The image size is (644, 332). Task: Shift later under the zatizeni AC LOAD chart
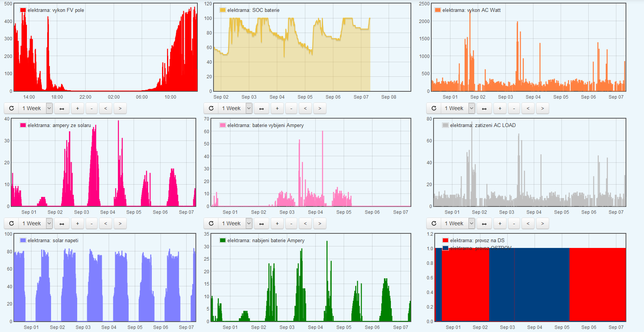pyautogui.click(x=543, y=223)
